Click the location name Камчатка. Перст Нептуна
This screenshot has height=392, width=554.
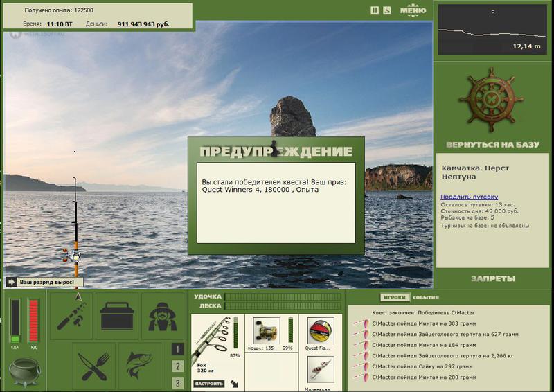475,172
